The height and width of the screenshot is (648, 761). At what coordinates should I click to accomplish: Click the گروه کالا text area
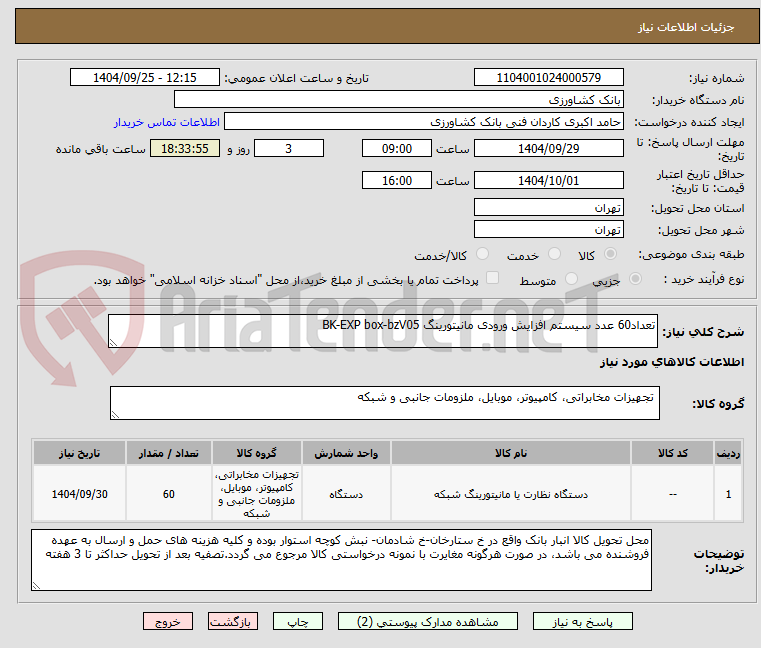point(385,403)
